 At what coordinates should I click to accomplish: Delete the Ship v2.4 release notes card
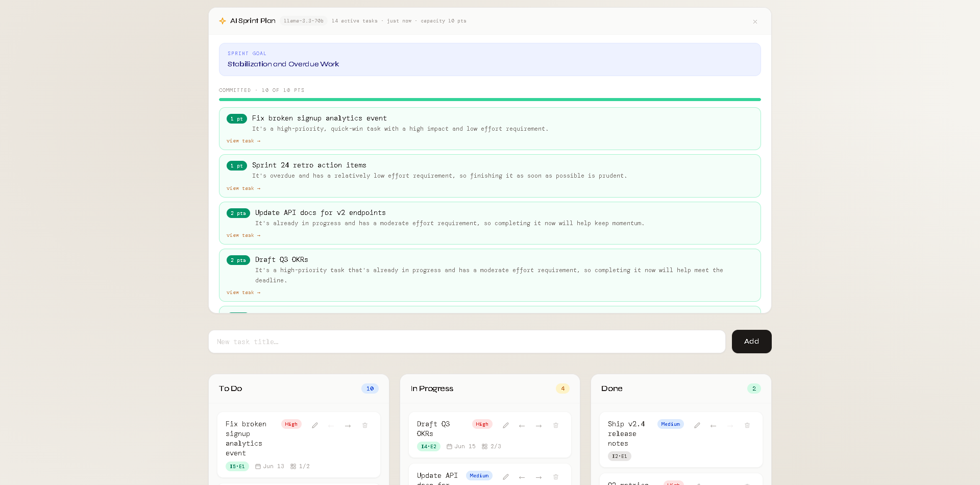click(747, 425)
